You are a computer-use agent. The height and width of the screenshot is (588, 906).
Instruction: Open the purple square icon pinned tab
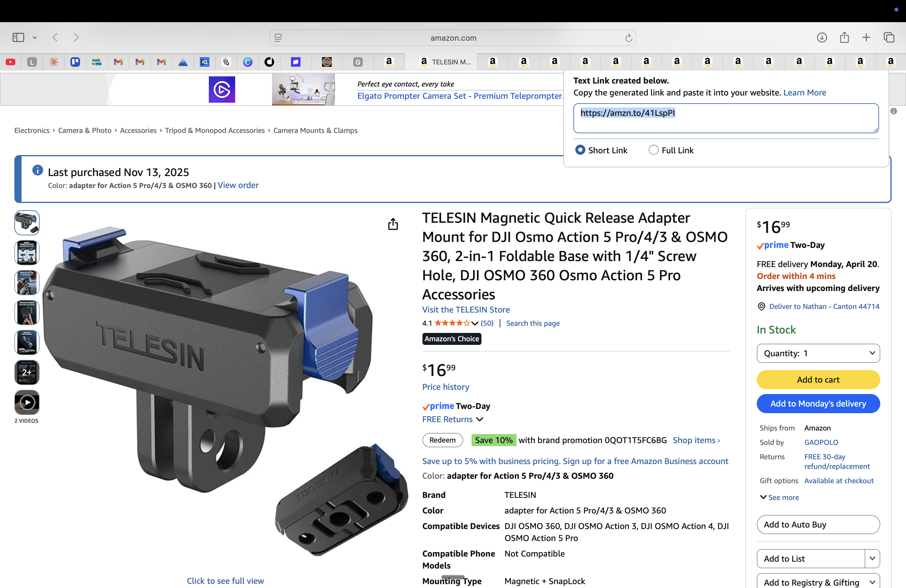(x=296, y=62)
